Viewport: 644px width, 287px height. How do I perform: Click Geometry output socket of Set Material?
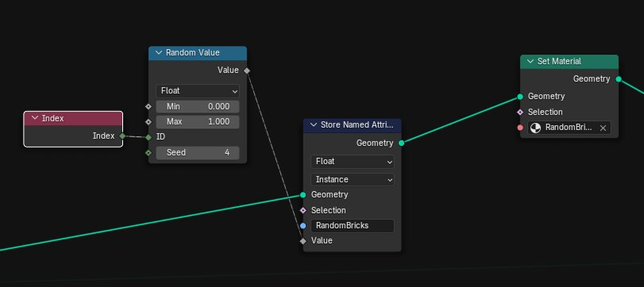click(x=619, y=79)
